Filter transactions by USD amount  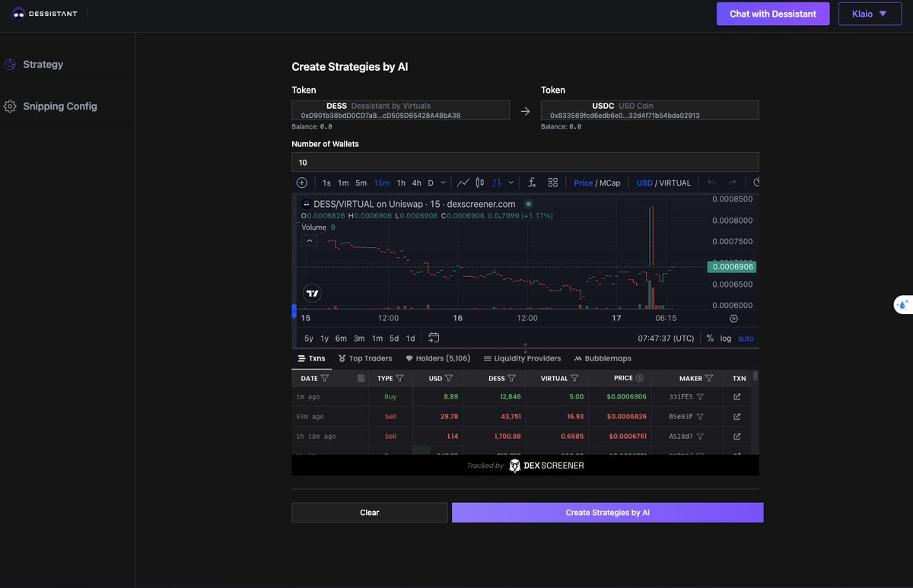[449, 378]
